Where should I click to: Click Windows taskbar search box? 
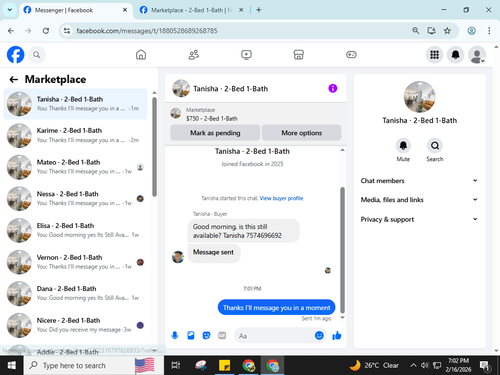94,365
